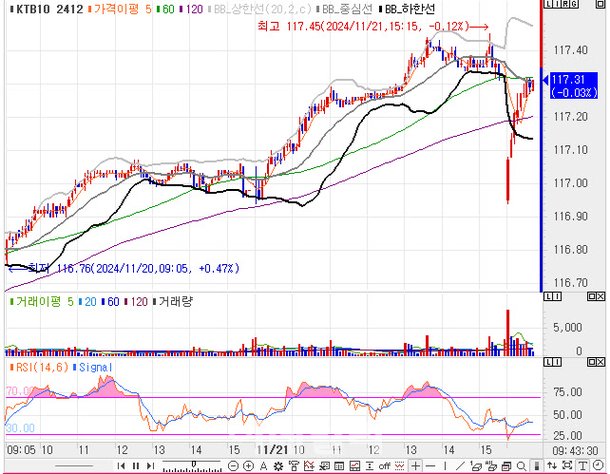Toggle the crosshair plus cursor tool
The image size is (610, 474).
coord(415,466)
